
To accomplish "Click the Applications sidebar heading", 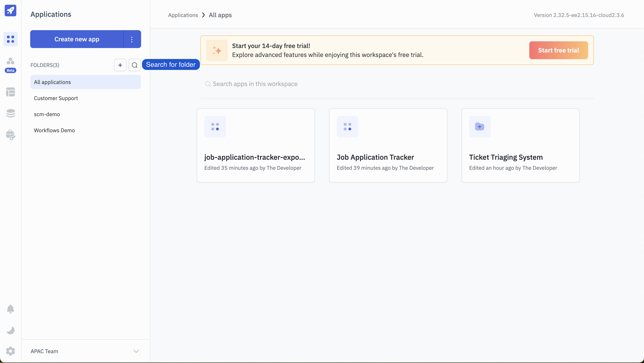I will pos(51,14).
